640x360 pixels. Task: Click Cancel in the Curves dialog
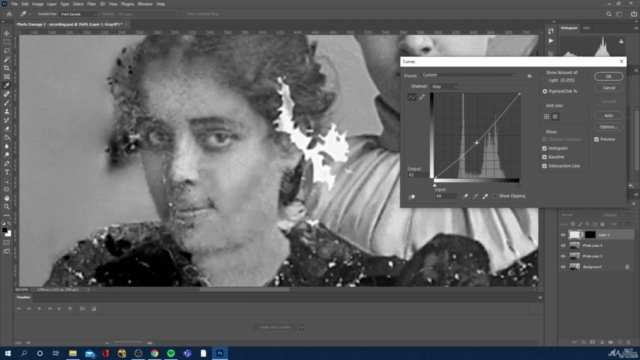[608, 88]
